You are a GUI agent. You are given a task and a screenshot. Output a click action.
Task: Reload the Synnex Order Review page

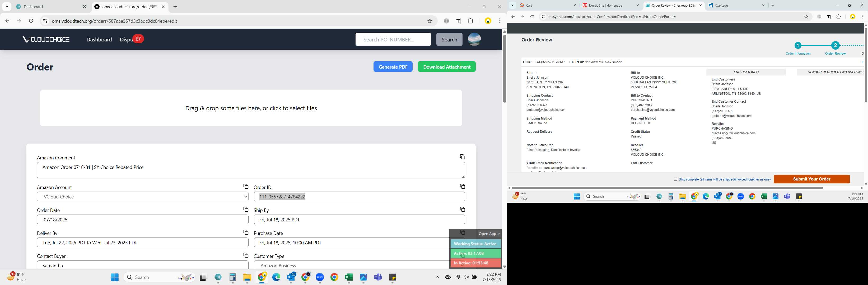pyautogui.click(x=532, y=16)
